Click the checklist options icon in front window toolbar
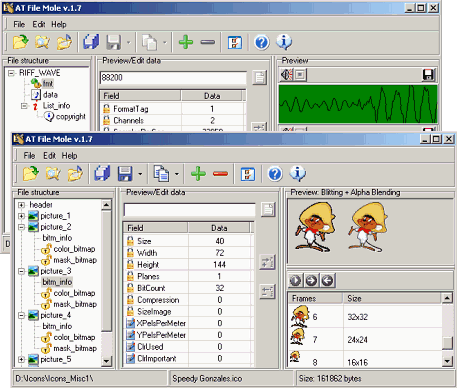 (x=247, y=174)
